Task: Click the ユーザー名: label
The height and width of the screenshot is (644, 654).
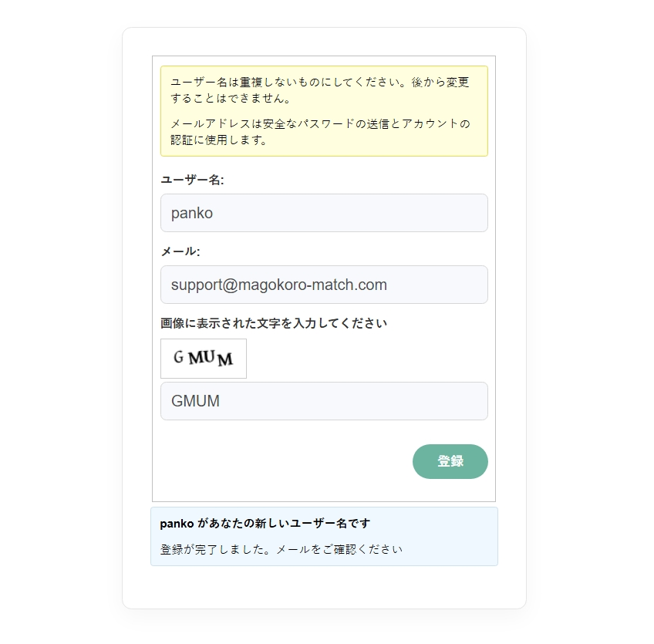Action: (x=192, y=180)
